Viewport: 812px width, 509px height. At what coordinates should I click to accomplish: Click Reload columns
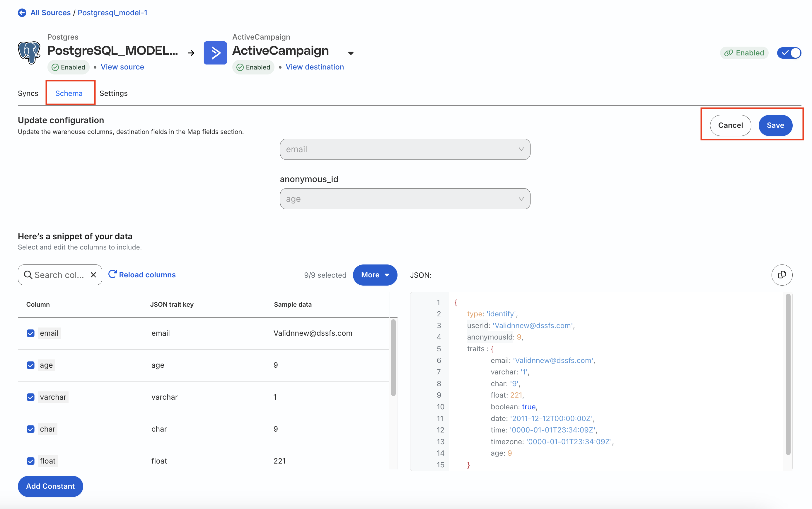(147, 275)
